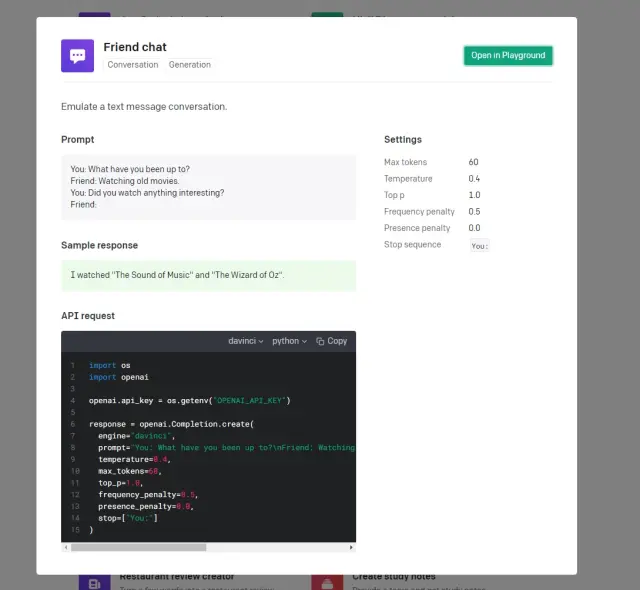This screenshot has height=590, width=640.
Task: Click inside the Prompt text box
Action: [208, 187]
